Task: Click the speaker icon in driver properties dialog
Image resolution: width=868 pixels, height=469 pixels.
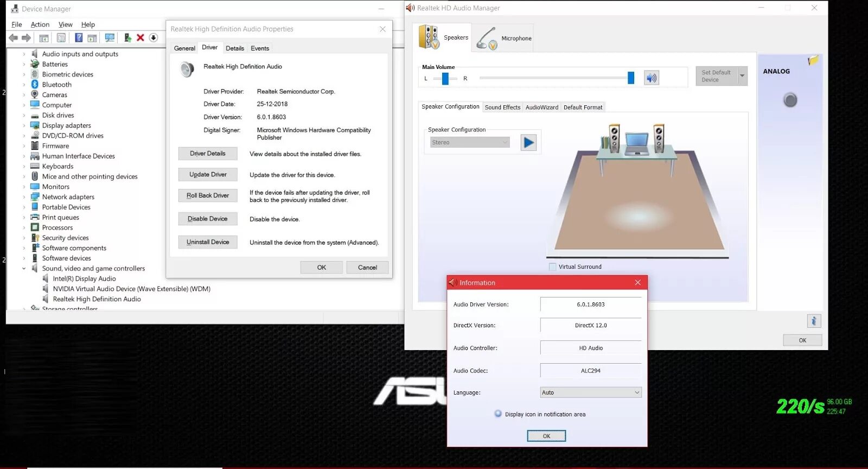Action: tap(187, 69)
